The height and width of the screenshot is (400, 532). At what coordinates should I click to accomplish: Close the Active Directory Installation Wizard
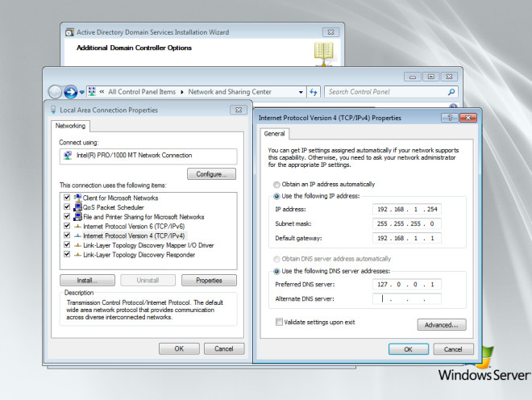[x=330, y=32]
